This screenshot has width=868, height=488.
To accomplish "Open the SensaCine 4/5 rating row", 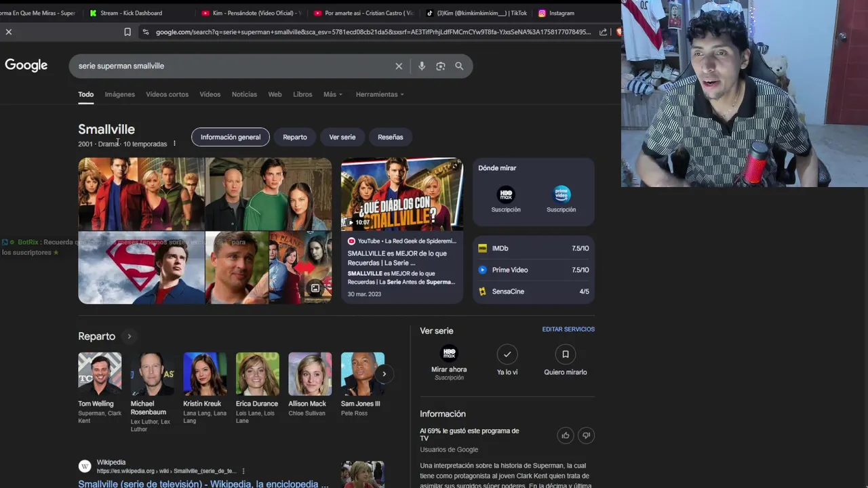I will click(534, 291).
